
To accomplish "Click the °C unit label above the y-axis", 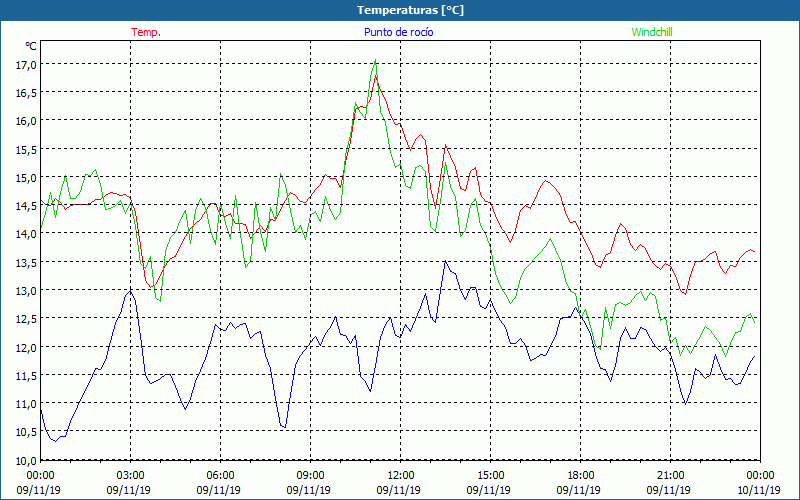I will pyautogui.click(x=30, y=46).
